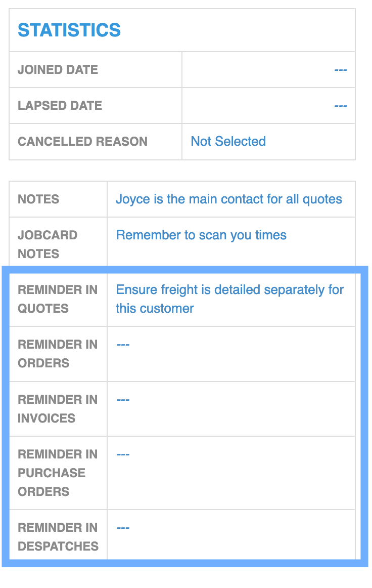Click the STATISTICS section heading
This screenshot has width=372, height=588.
click(69, 30)
